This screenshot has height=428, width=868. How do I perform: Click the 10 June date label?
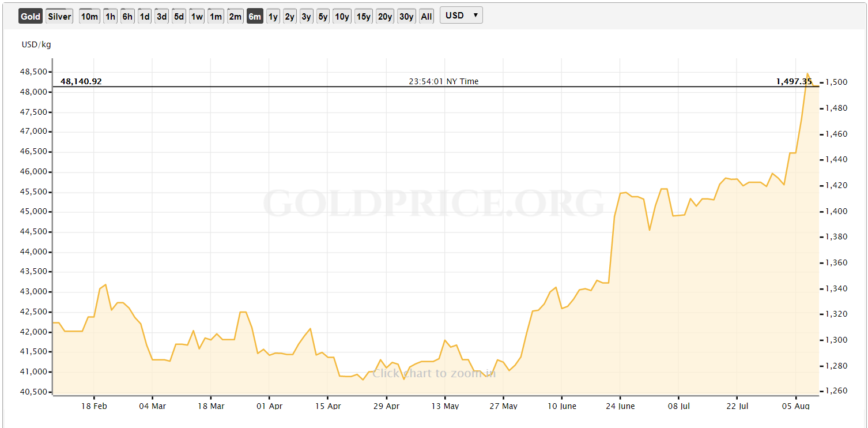pyautogui.click(x=562, y=406)
